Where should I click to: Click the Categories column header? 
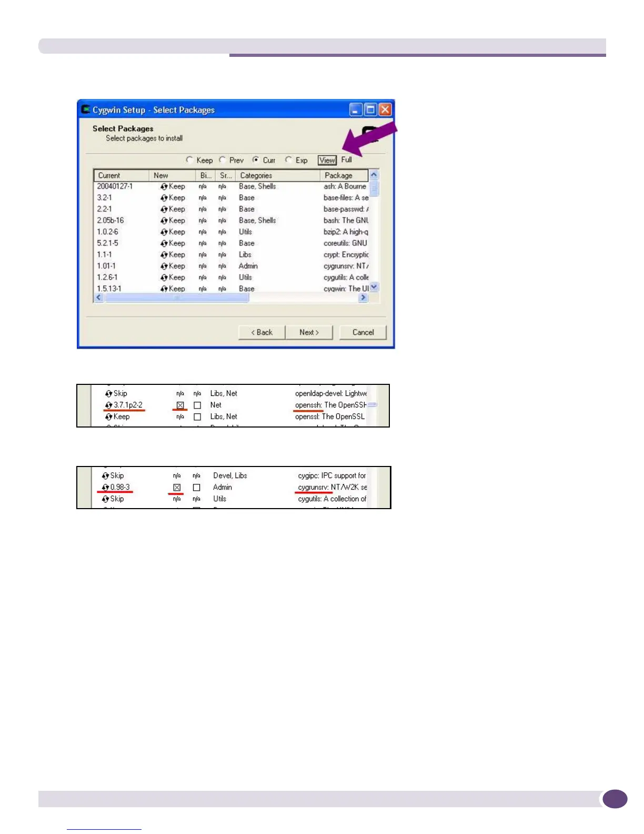coord(278,175)
